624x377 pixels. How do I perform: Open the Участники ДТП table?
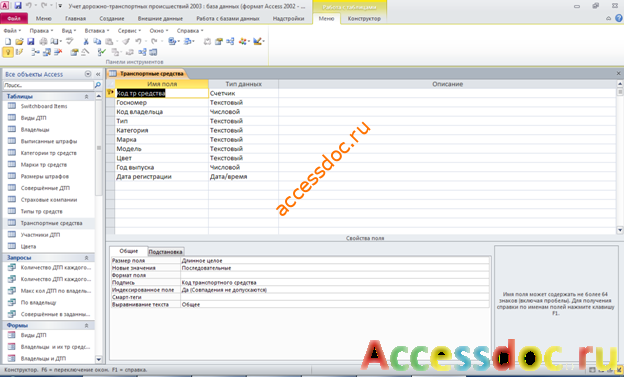(40, 235)
